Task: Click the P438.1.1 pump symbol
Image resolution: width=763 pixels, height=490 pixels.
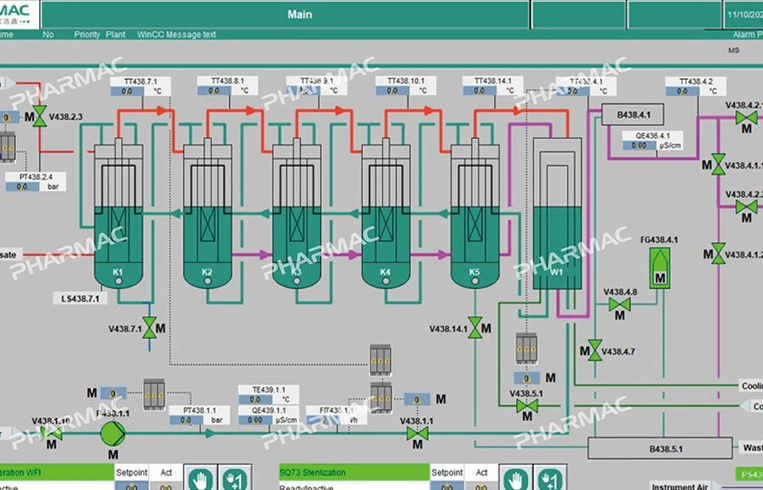Action: coord(110,433)
